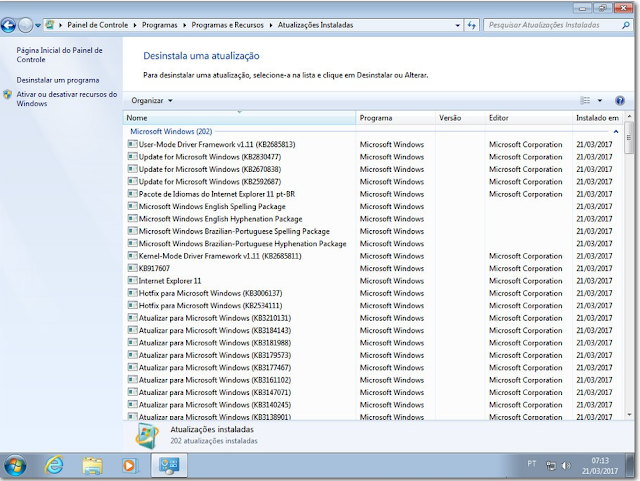This screenshot has width=640, height=481.
Task: Open view options dropdown arrow
Action: (600, 100)
